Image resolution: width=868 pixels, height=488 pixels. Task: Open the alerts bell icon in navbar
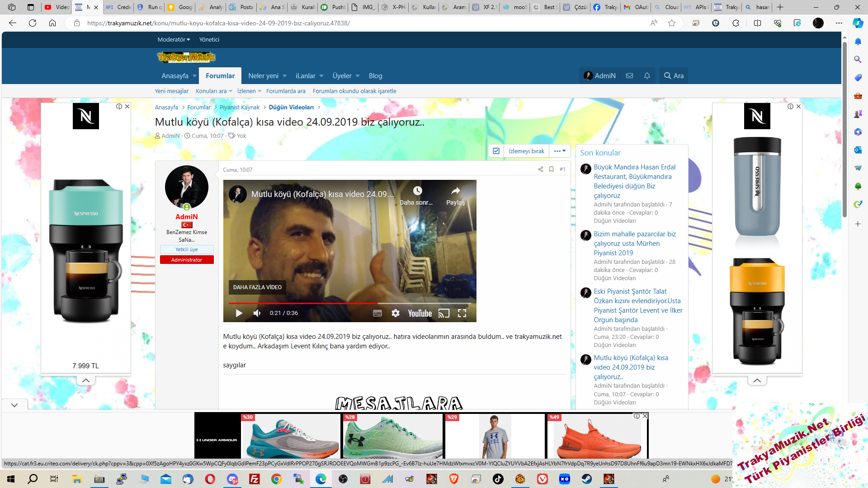647,76
